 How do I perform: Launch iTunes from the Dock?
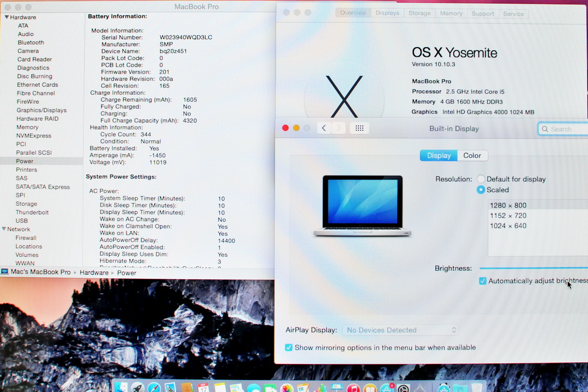tap(353, 387)
